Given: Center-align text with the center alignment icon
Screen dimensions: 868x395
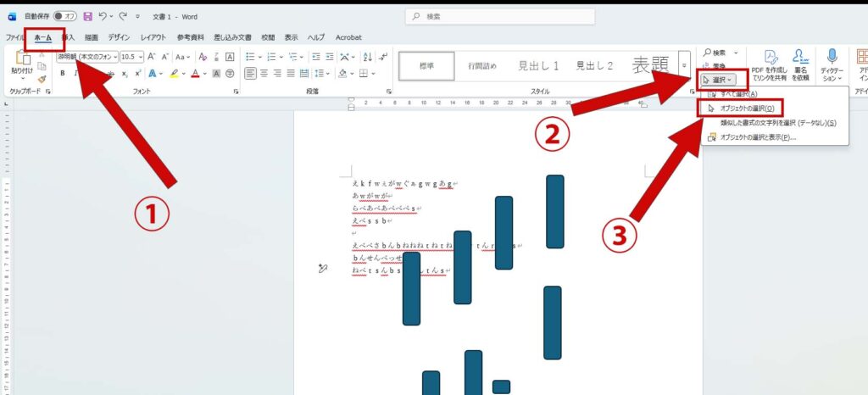Looking at the screenshot, I should click(265, 74).
